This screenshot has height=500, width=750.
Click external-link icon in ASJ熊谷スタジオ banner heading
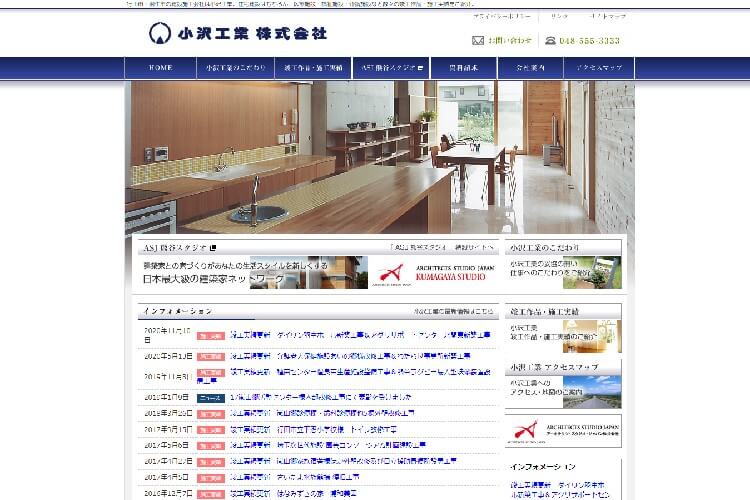(x=213, y=248)
